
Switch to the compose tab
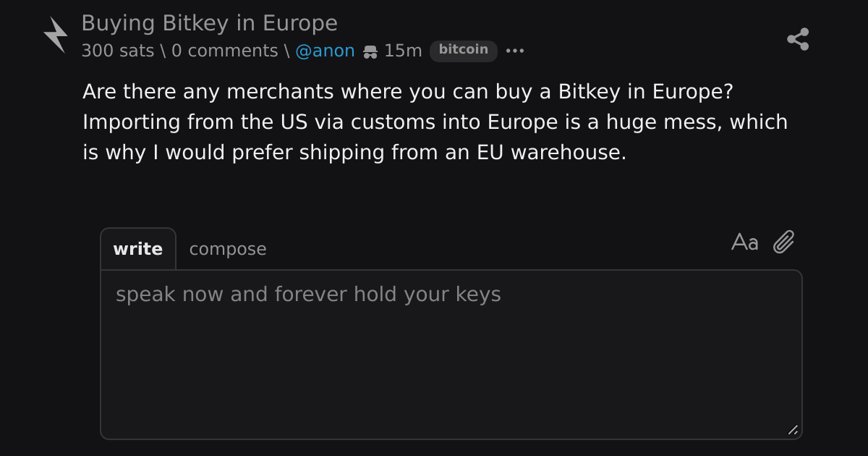pyautogui.click(x=228, y=249)
